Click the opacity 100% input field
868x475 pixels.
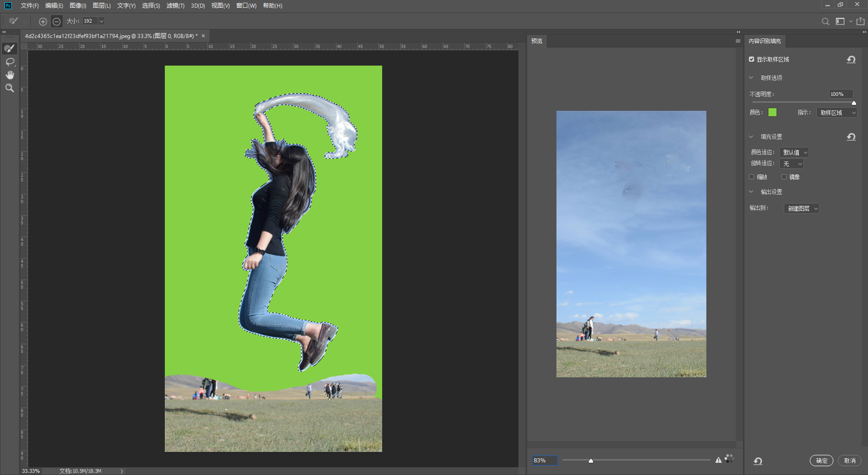point(841,94)
